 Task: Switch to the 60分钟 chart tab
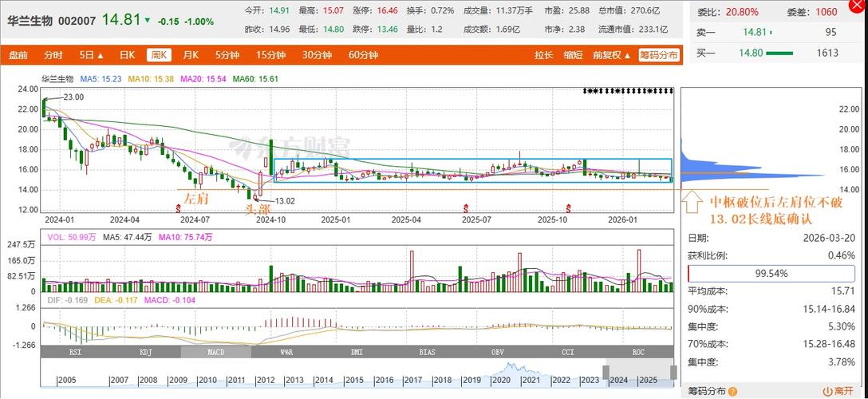tap(363, 55)
